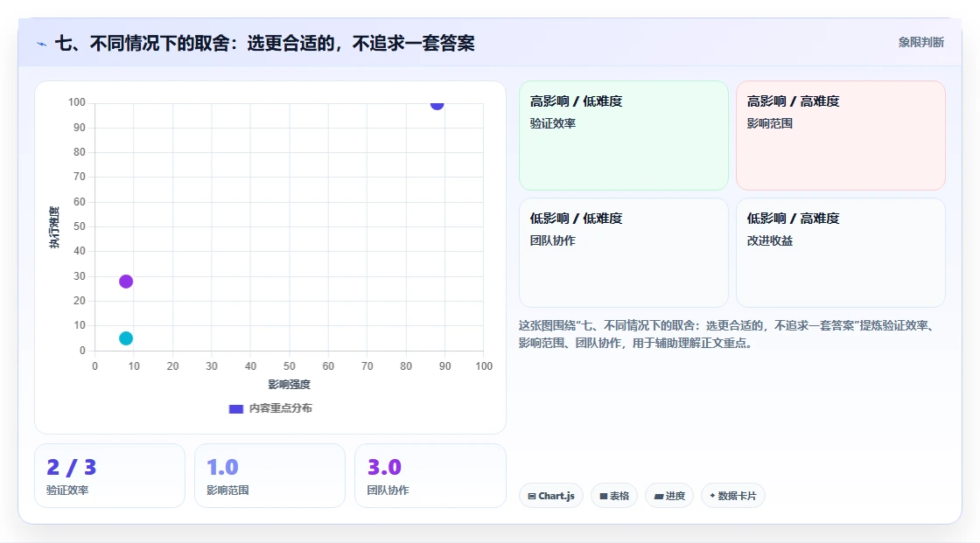Click the 团队协作 text in quadrant card

(x=553, y=240)
